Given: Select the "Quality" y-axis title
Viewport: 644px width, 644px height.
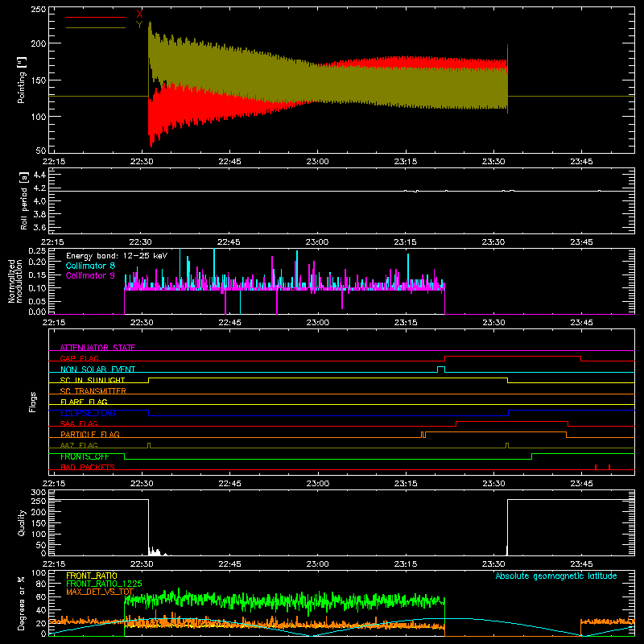Looking at the screenshot, I should (22, 522).
